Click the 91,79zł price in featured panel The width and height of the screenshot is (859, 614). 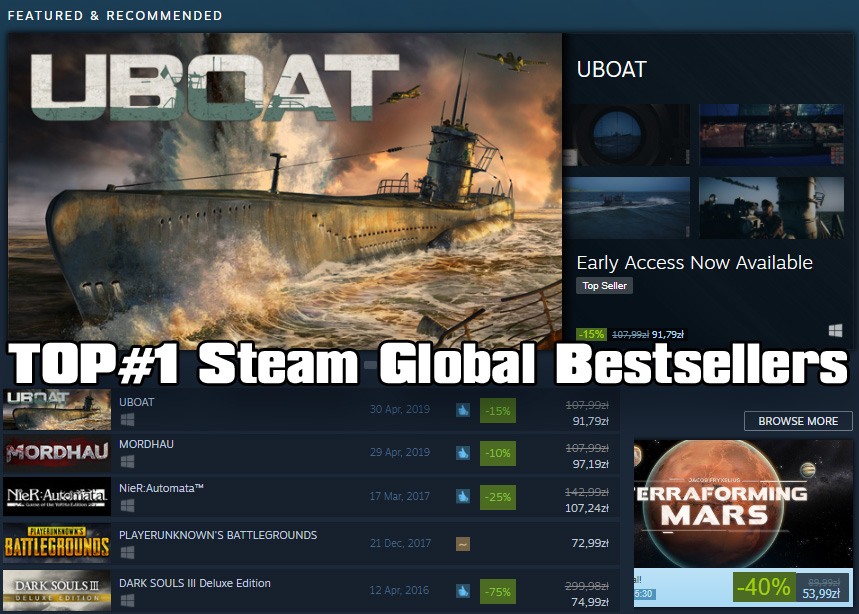pos(668,335)
